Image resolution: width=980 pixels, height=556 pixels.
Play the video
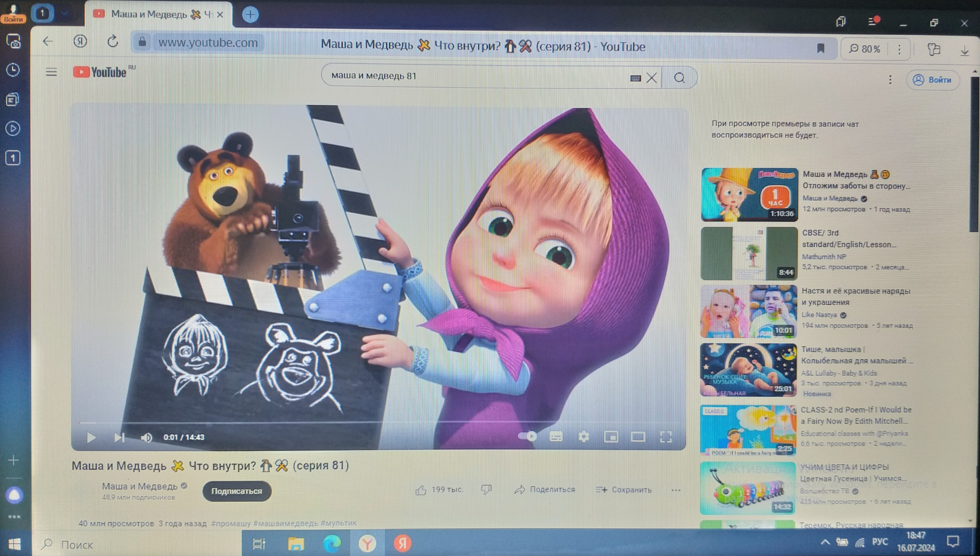tap(91, 437)
